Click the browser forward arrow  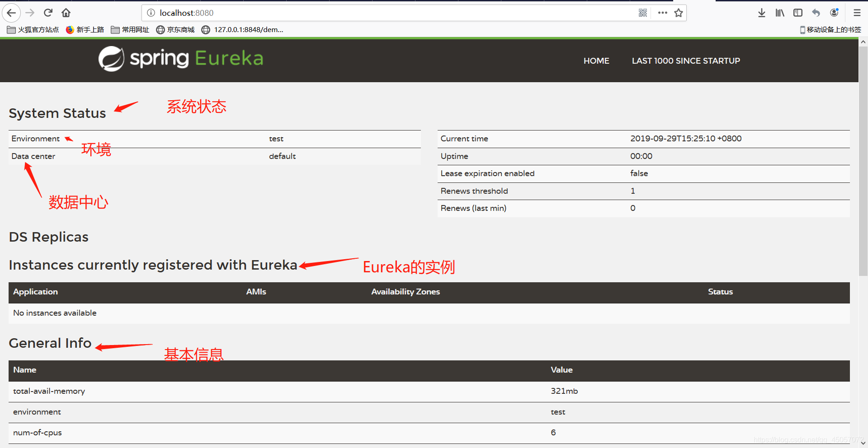coord(30,13)
